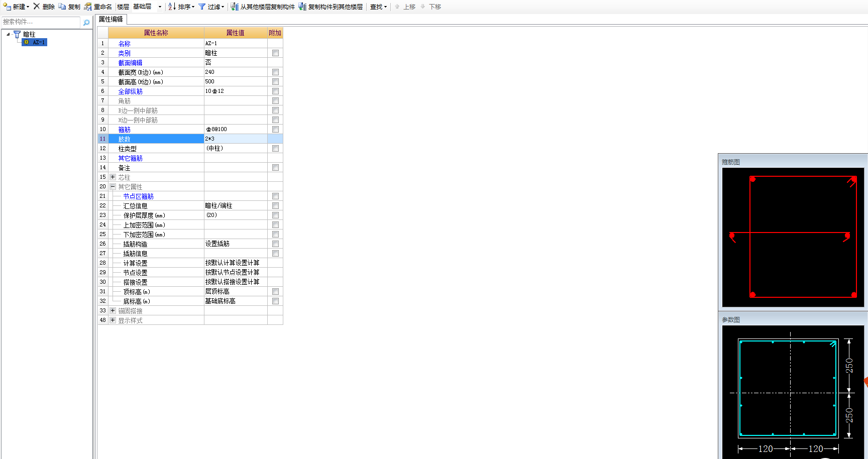Image resolution: width=868 pixels, height=459 pixels.
Task: Click the 过滤 filter funnel icon
Action: [x=202, y=7]
